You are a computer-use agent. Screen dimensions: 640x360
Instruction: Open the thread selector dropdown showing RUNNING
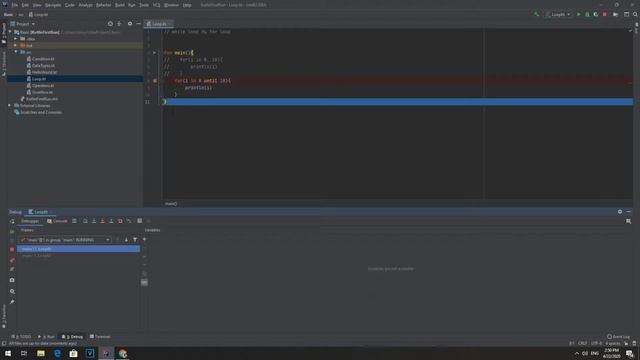coord(64,240)
